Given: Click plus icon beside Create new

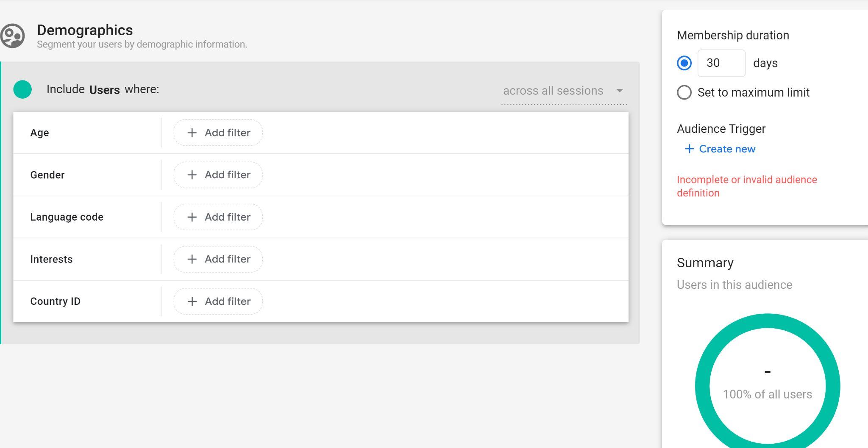Looking at the screenshot, I should pyautogui.click(x=689, y=149).
